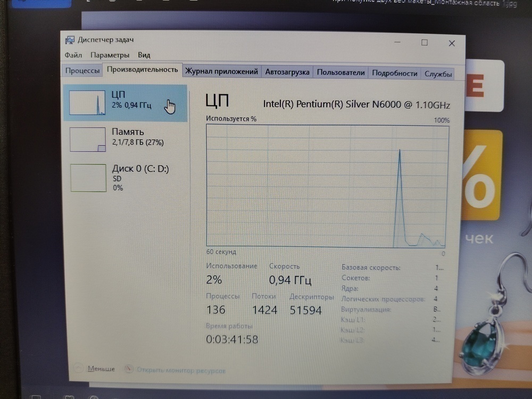The height and width of the screenshot is (399, 532).
Task: Switch to the Процессы tab
Action: [x=82, y=71]
